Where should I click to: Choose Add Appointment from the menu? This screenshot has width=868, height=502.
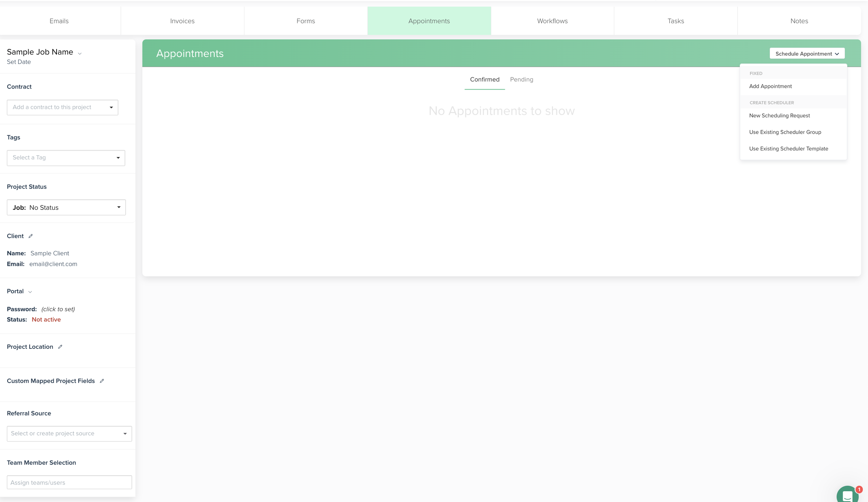pos(770,86)
